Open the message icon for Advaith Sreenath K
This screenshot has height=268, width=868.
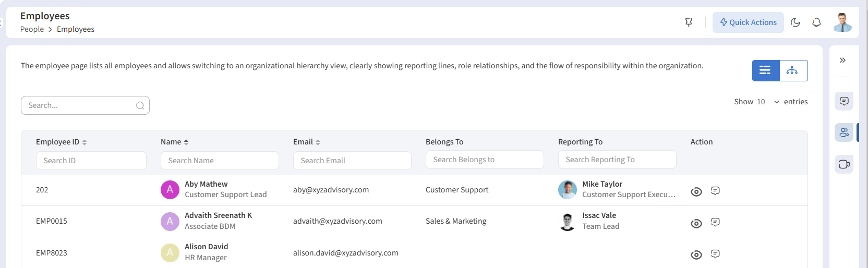(715, 222)
